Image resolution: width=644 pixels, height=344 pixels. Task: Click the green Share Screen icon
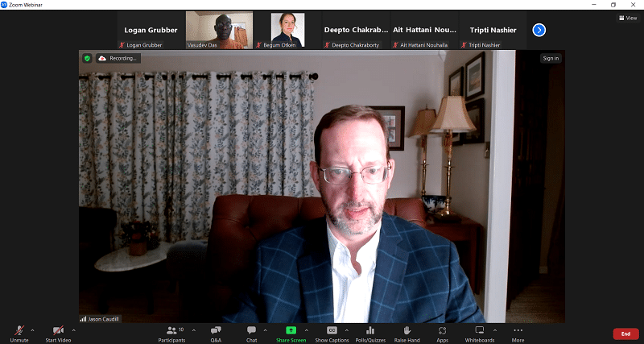coord(291,330)
